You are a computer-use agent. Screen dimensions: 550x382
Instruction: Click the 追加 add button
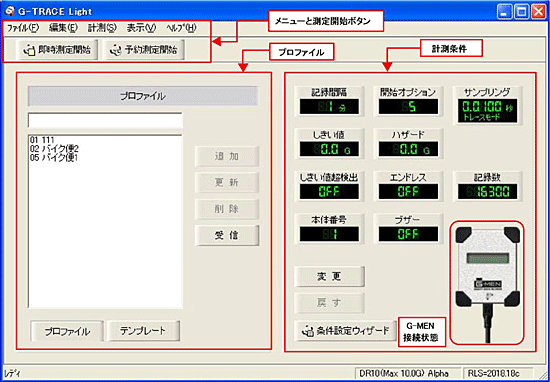coord(227,156)
